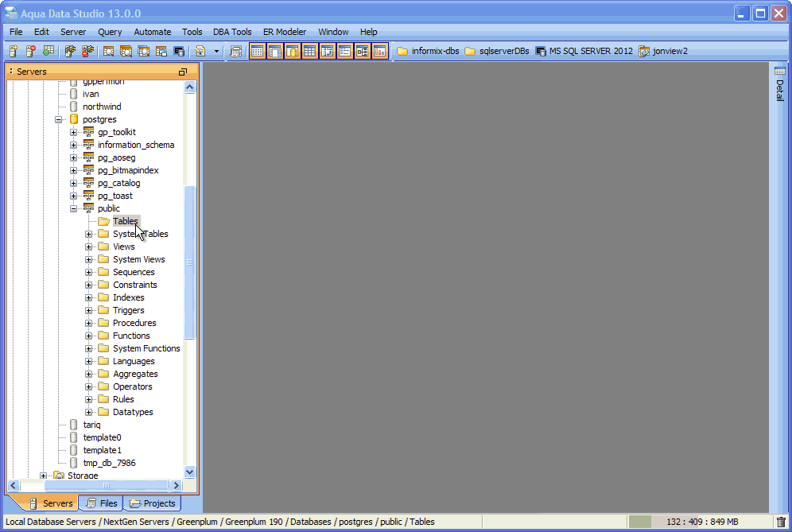This screenshot has height=532, width=792.
Task: Click the Servers panel maximize icon
Action: [183, 72]
